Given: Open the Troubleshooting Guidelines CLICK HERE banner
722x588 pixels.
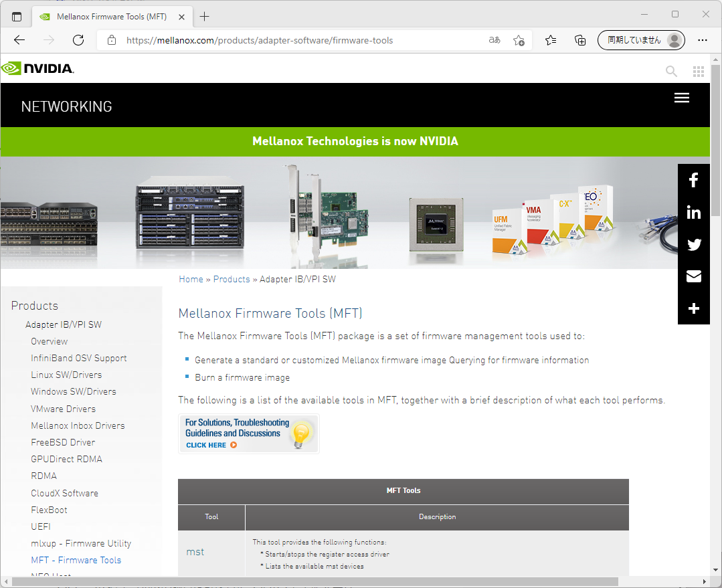Looking at the screenshot, I should (x=249, y=433).
